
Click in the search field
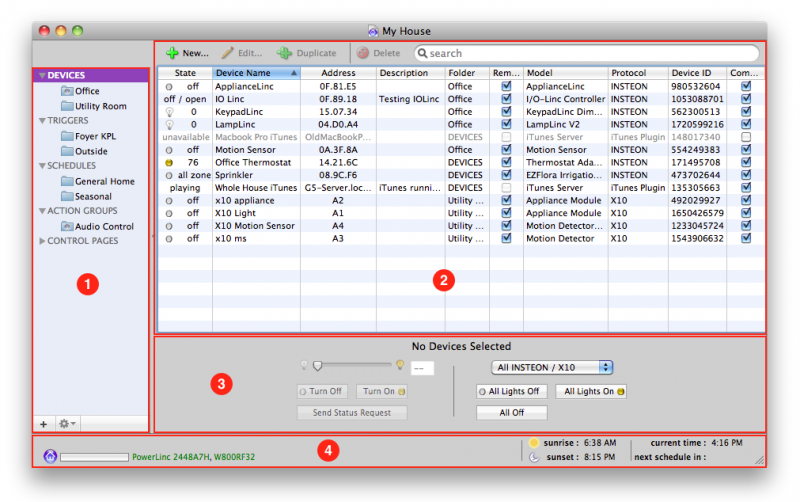pyautogui.click(x=587, y=53)
